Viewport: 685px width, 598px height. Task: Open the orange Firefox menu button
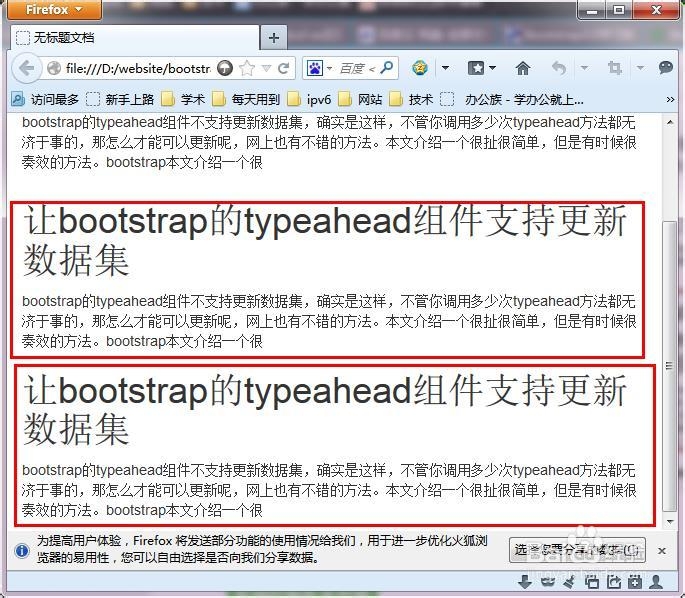[x=54, y=10]
